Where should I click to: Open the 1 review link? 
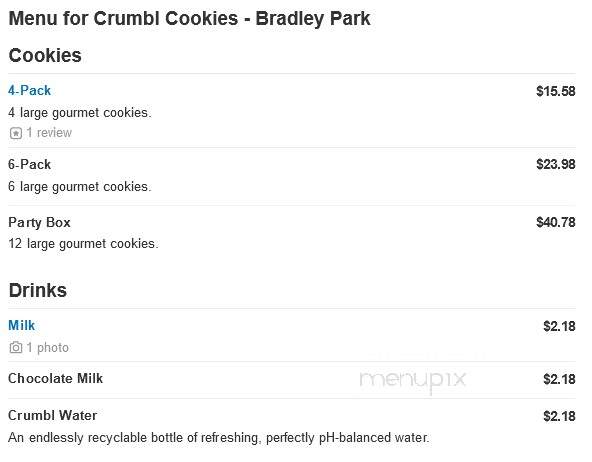tap(49, 133)
